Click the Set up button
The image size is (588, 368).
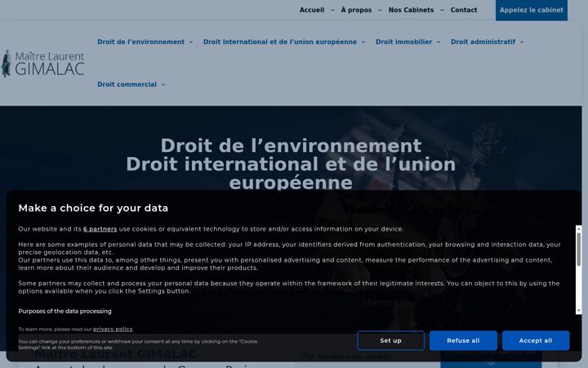(390, 340)
